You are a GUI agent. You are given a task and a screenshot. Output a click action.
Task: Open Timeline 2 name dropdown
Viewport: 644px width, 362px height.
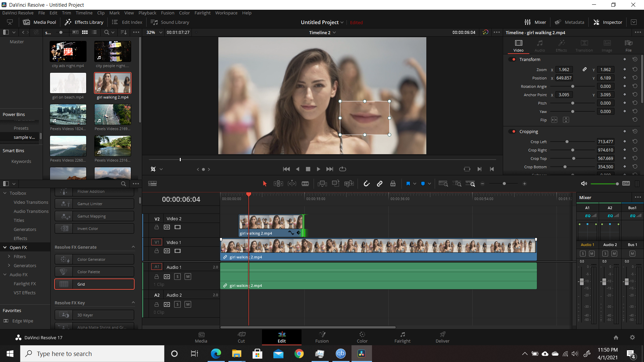(x=334, y=33)
